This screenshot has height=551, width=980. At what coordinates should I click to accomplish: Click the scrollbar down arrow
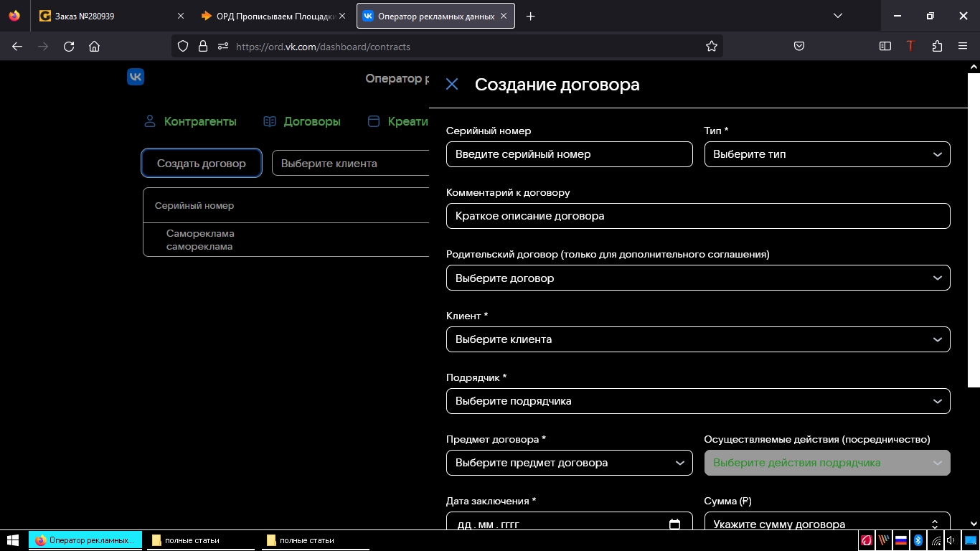pos(974,524)
